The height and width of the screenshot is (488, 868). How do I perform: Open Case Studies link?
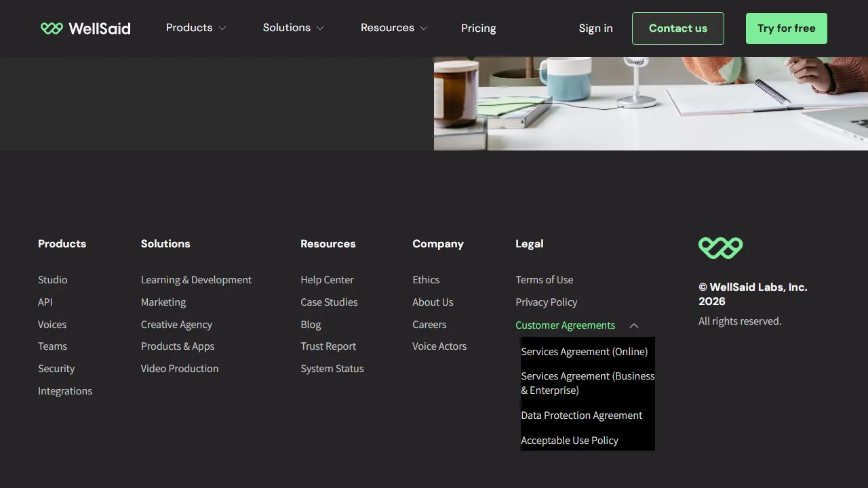329,302
